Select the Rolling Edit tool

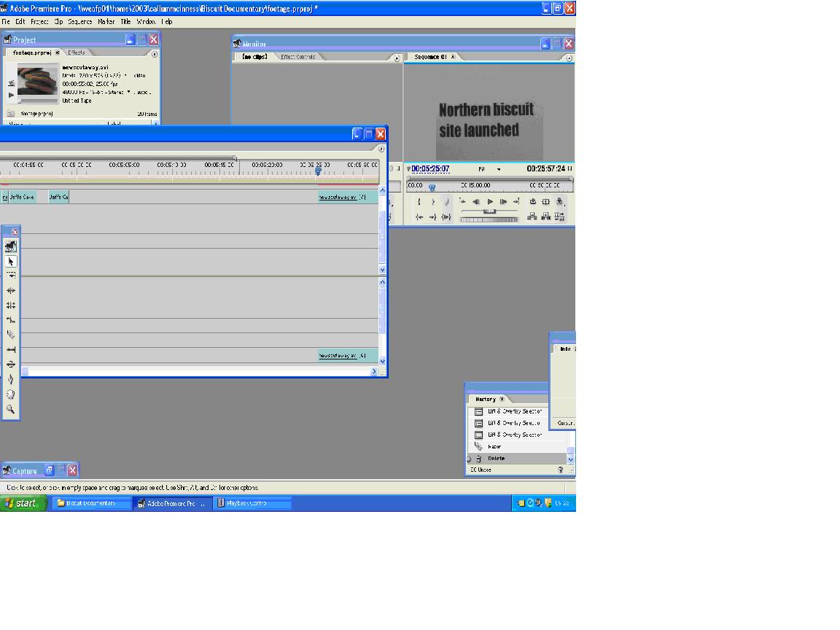11,306
